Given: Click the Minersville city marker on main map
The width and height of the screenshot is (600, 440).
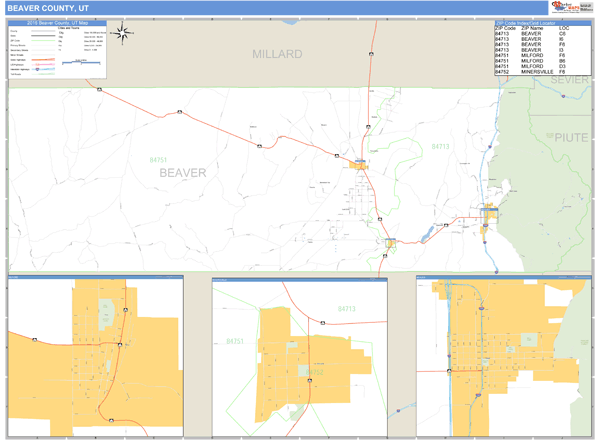Looking at the screenshot, I should click(x=390, y=243).
